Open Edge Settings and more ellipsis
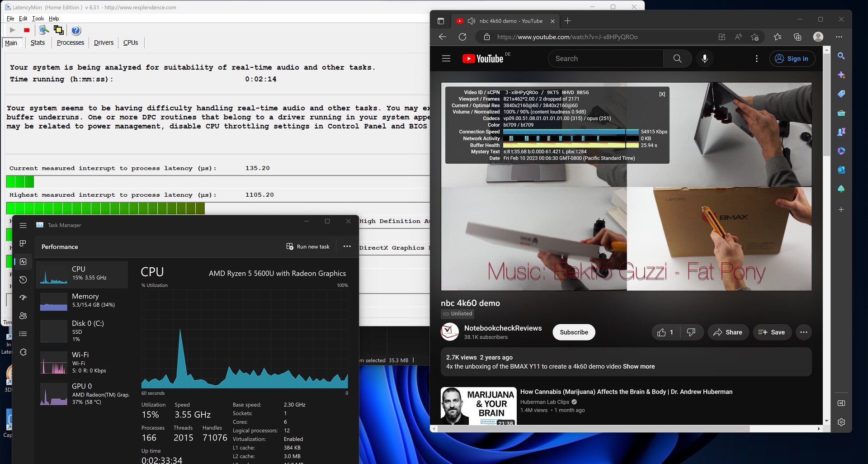The width and height of the screenshot is (868, 464). click(839, 37)
